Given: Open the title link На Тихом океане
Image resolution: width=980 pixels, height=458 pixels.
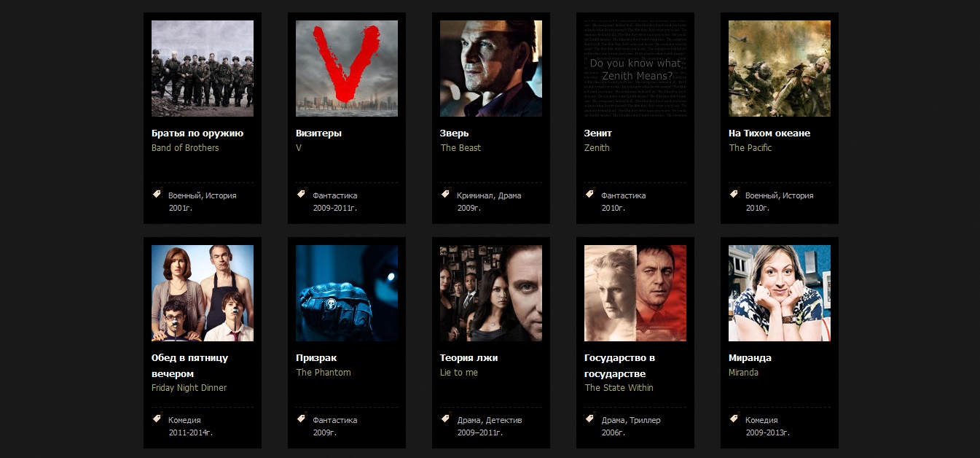Looking at the screenshot, I should tap(769, 133).
